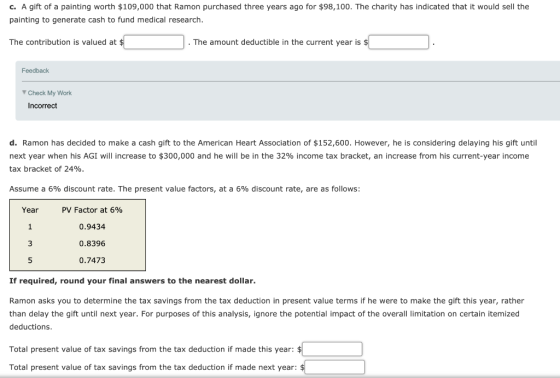Image resolution: width=560 pixels, height=378 pixels.
Task: Select the 0.7473 factor cell
Action: [92, 260]
